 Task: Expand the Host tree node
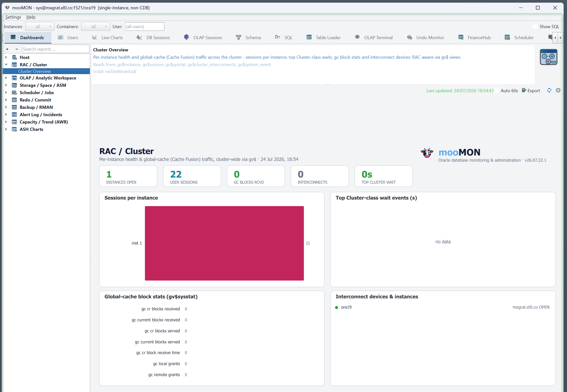6,57
